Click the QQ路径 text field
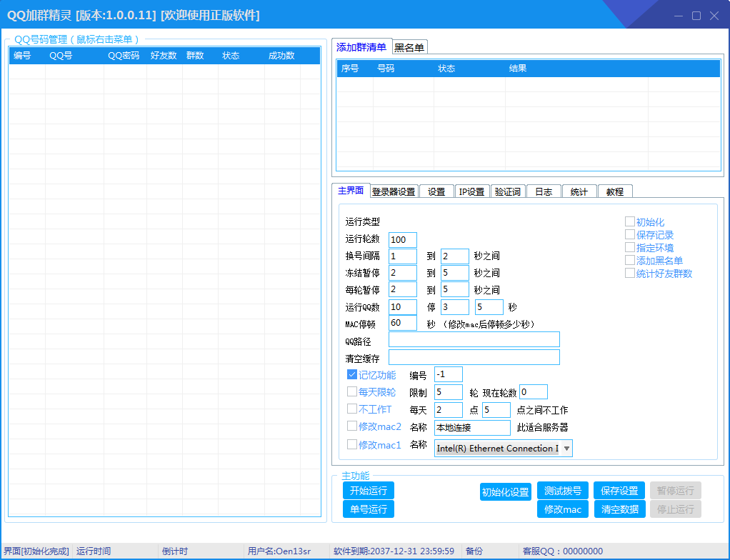The width and height of the screenshot is (730, 560). (474, 339)
